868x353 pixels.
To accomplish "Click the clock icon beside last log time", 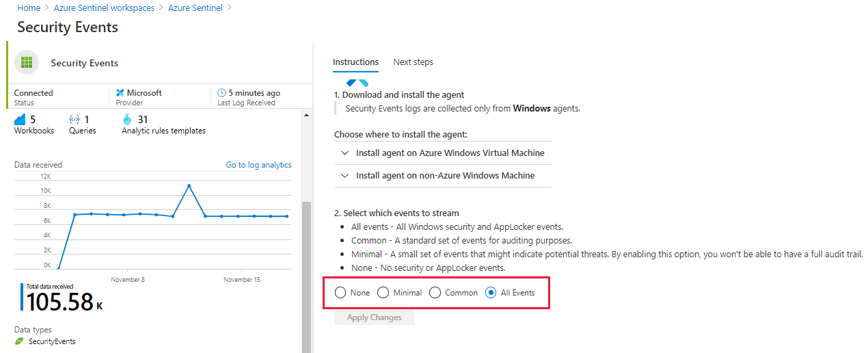I will click(x=221, y=93).
